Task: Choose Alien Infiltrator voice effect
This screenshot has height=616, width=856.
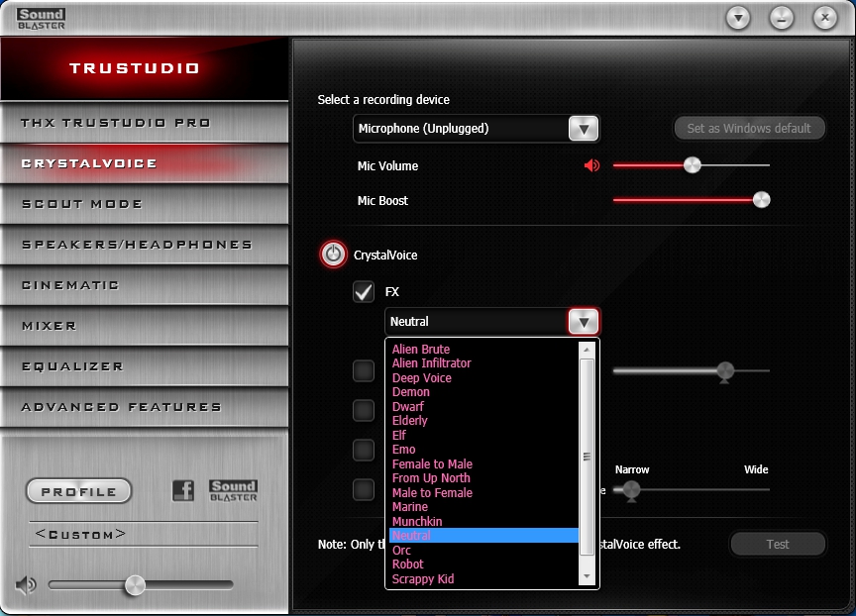Action: 431,363
